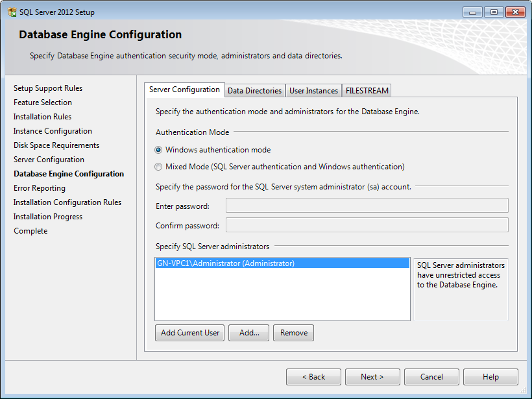The height and width of the screenshot is (399, 532).
Task: Switch to the FILESTREAM tab
Action: coord(367,91)
